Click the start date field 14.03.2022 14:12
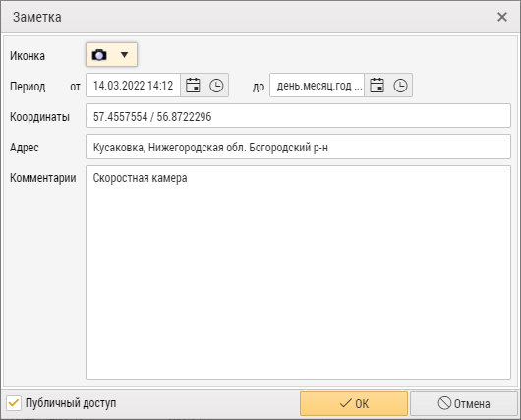The width and height of the screenshot is (521, 420). 134,86
